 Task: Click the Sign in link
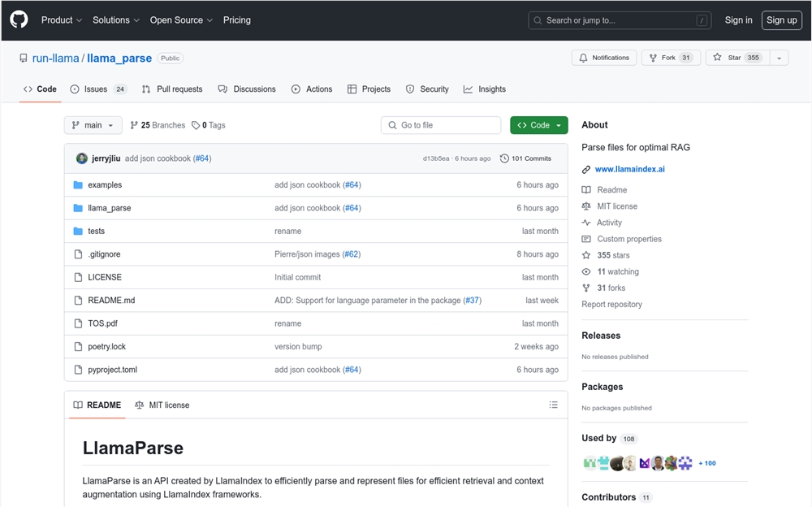[x=738, y=20]
